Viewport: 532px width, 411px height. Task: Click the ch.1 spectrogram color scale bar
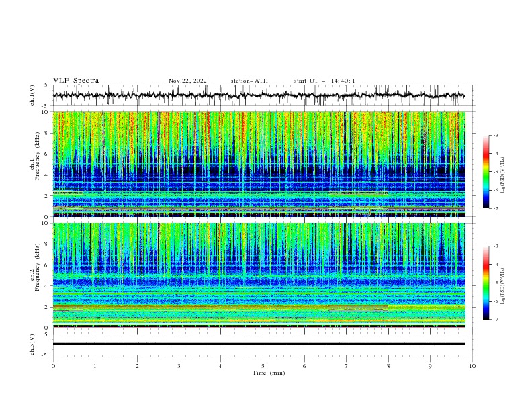tap(486, 172)
